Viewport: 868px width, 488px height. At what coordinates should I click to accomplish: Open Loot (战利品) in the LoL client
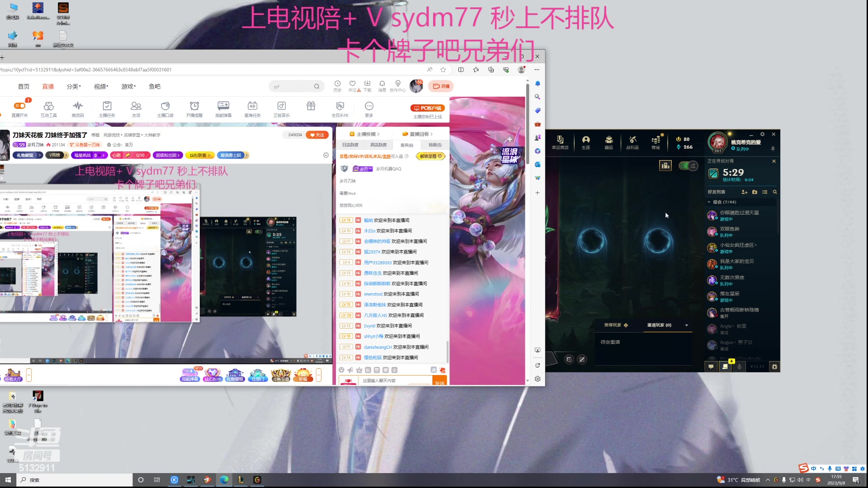(632, 142)
